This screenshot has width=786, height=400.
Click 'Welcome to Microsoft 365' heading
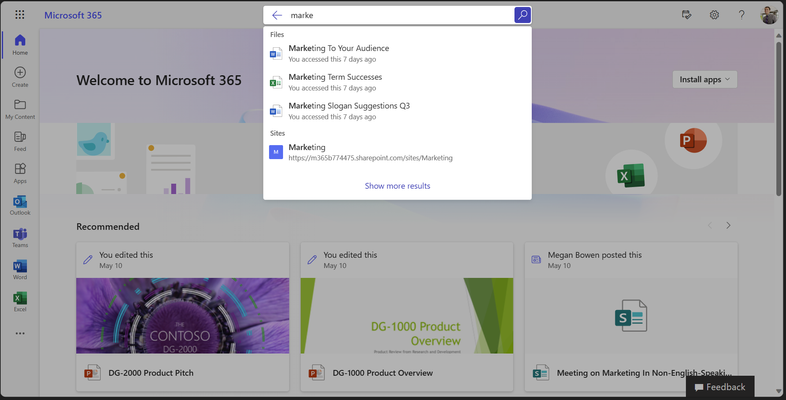coord(159,80)
